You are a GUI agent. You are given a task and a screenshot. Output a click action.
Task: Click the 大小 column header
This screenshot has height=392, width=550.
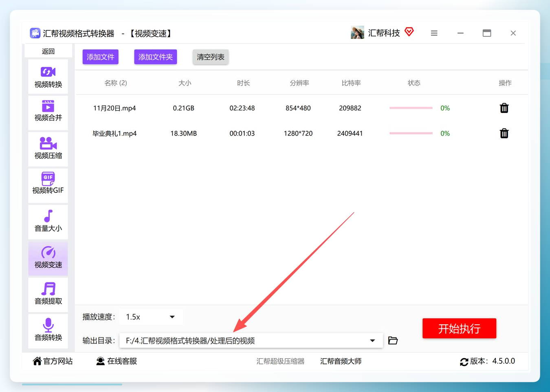185,83
